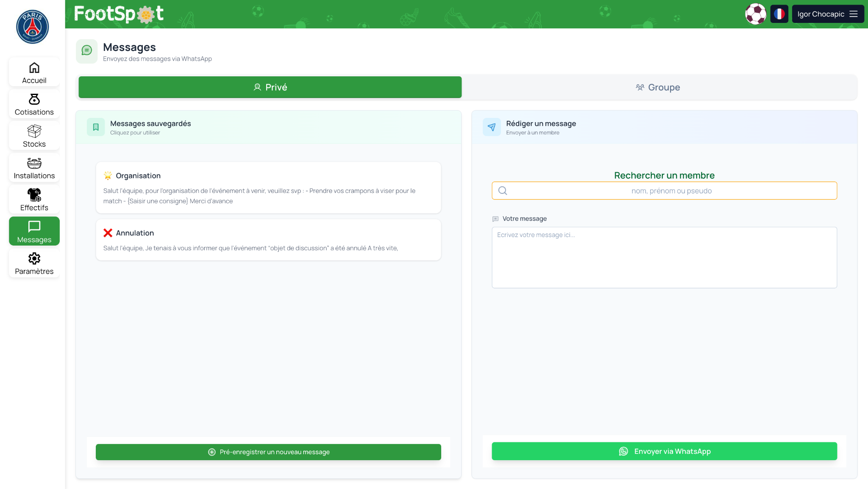Click the 'Envoyez des messages via WhatsApp' subtitle
The height and width of the screenshot is (489, 868).
pos(157,59)
